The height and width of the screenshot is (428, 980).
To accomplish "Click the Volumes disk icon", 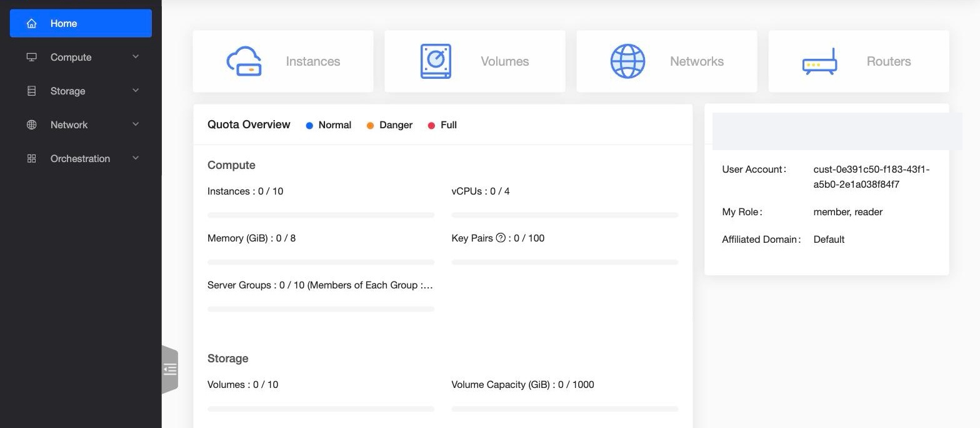I will pyautogui.click(x=436, y=61).
